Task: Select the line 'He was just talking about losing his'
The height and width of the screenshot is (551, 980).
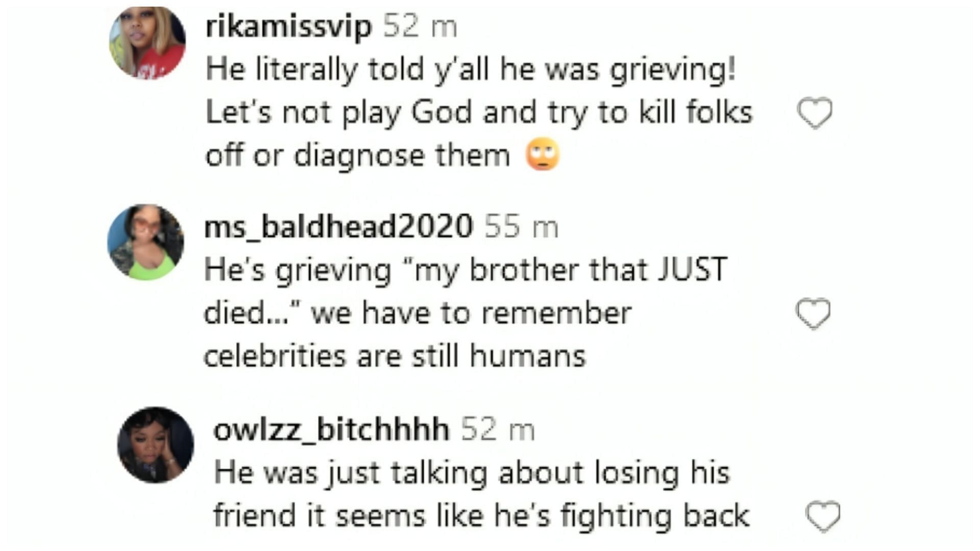Action: (x=472, y=472)
